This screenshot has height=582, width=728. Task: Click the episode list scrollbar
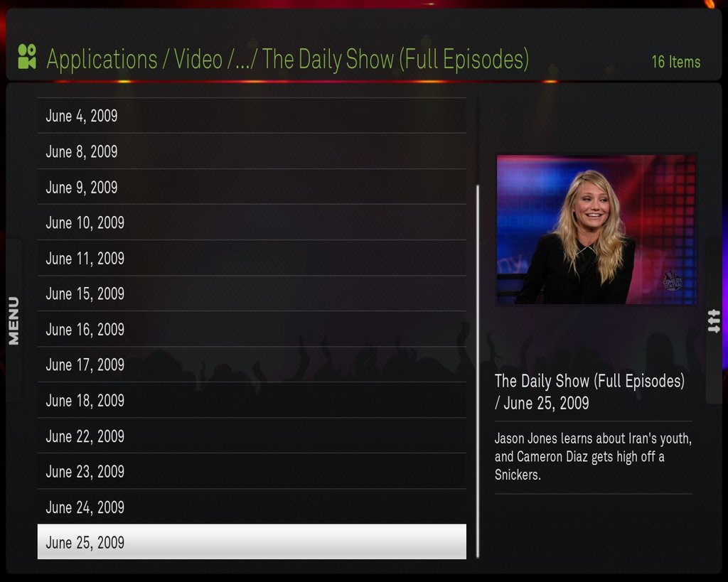point(478,371)
